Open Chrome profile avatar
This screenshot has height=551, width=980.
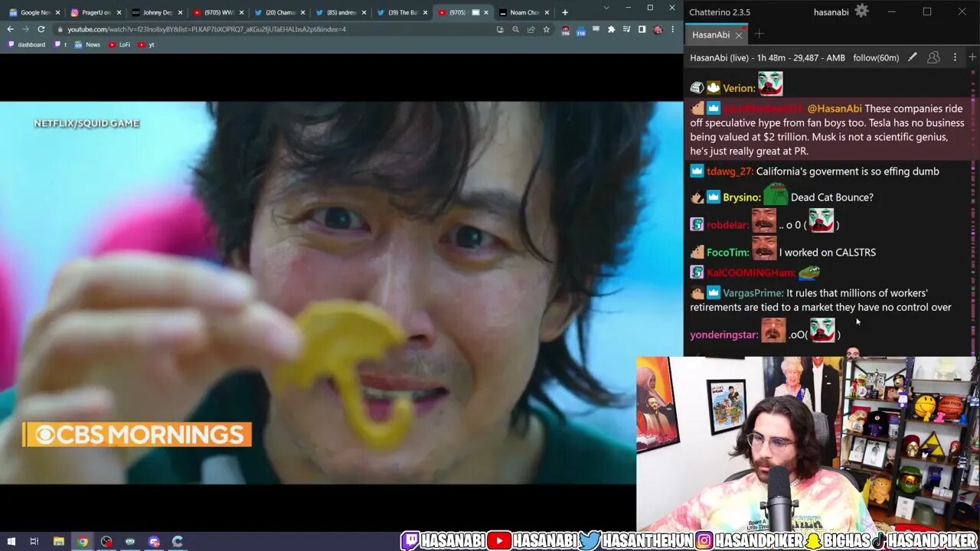(x=657, y=29)
